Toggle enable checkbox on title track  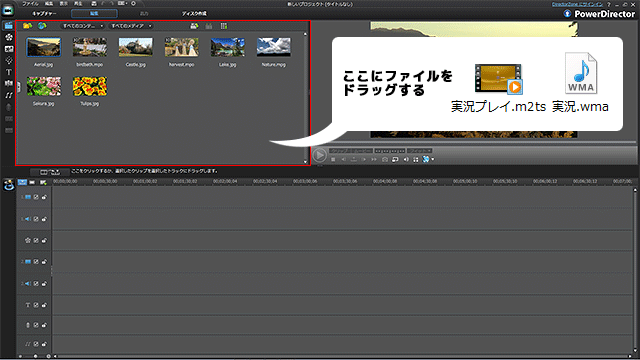click(x=36, y=305)
